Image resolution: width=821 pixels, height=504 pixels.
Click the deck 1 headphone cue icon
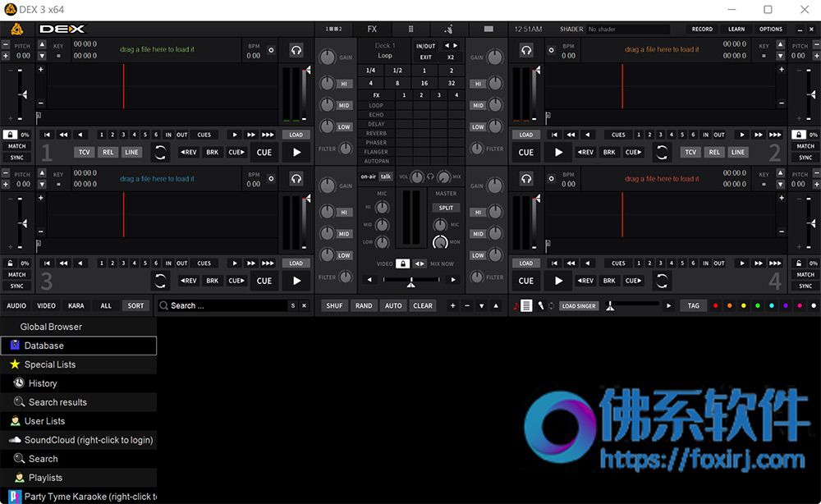pyautogui.click(x=296, y=50)
